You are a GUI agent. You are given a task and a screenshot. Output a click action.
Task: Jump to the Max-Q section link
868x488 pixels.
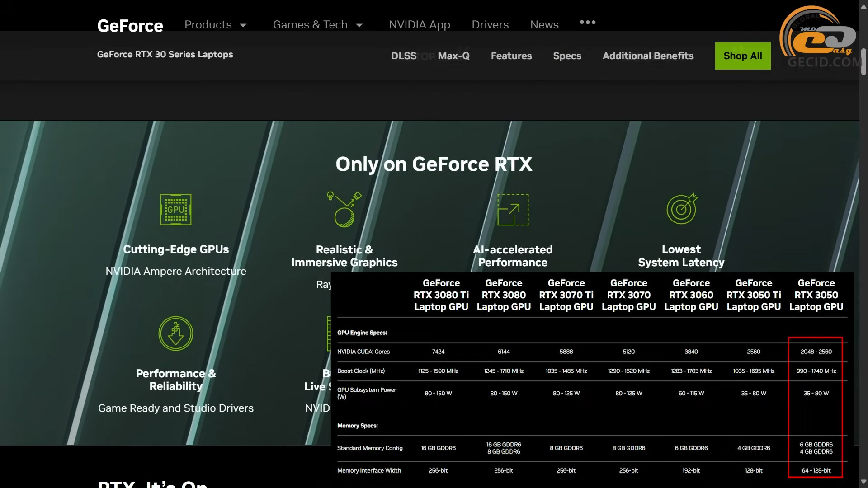[453, 56]
